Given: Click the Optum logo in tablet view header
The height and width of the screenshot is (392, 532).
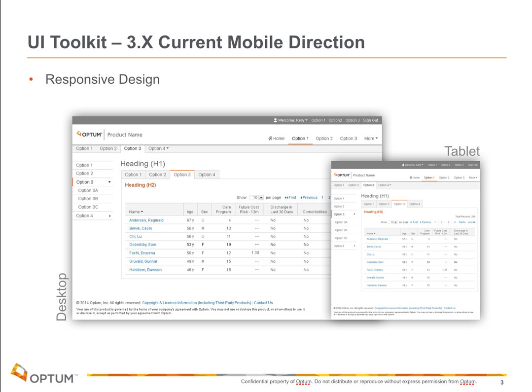Looking at the screenshot, I should tap(342, 175).
